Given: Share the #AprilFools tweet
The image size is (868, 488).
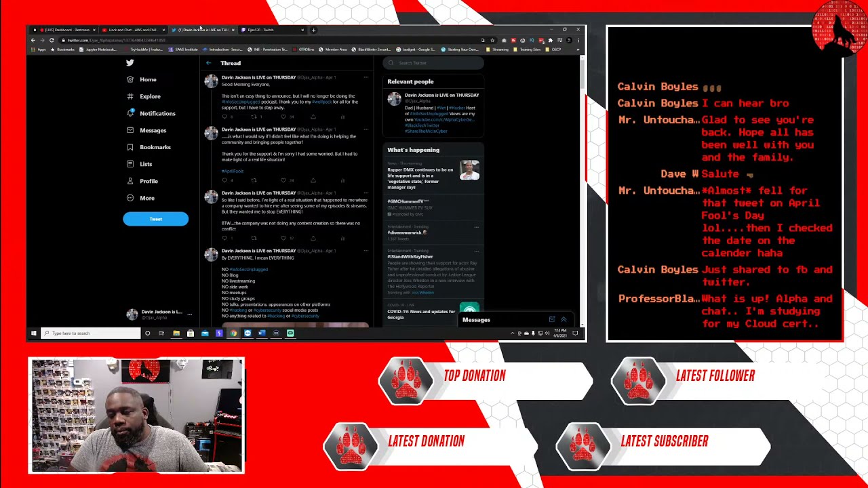Looking at the screenshot, I should (313, 180).
